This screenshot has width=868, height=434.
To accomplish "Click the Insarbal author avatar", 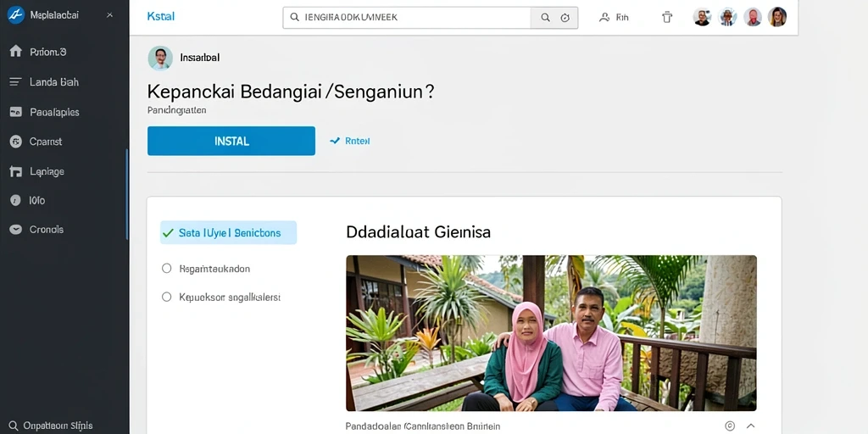I will (x=160, y=58).
